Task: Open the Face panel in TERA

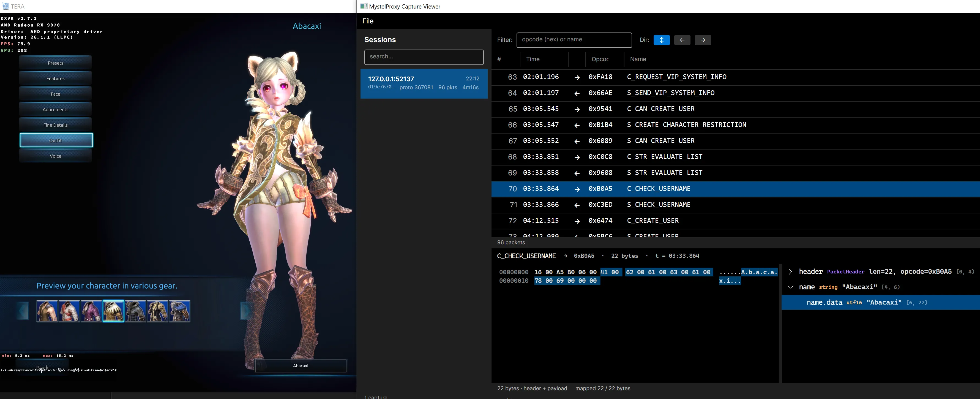Action: point(56,94)
